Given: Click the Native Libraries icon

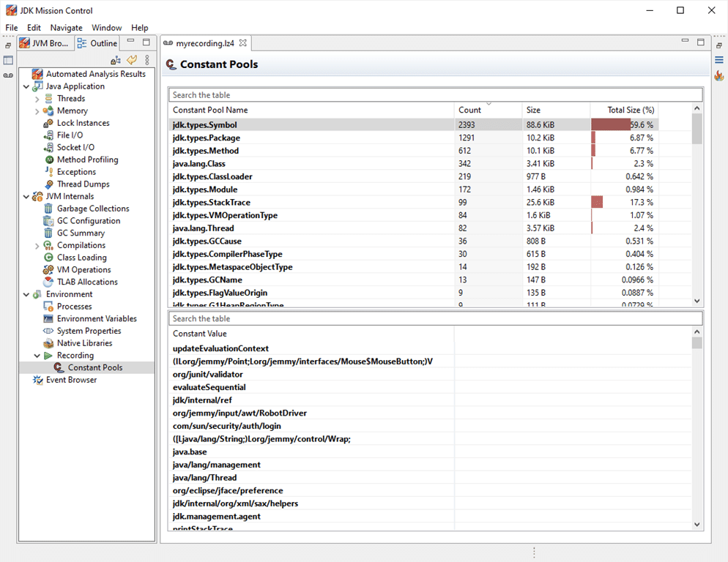Looking at the screenshot, I should 48,343.
